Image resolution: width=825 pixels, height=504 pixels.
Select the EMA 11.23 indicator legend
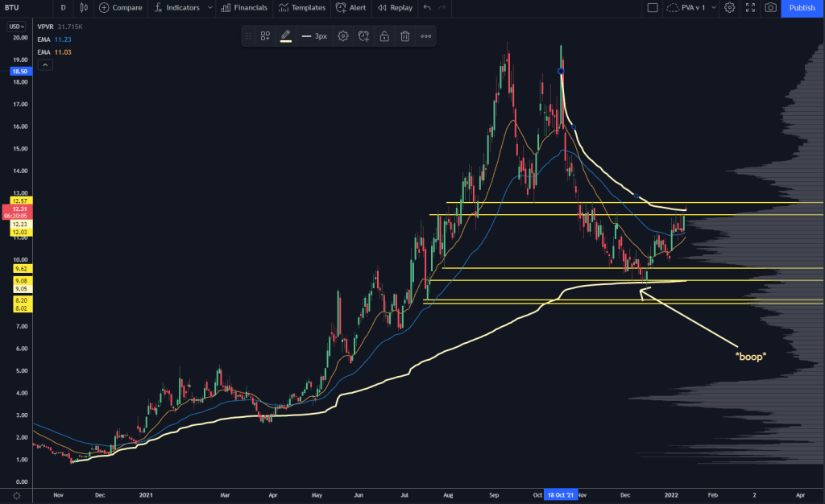(x=54, y=39)
